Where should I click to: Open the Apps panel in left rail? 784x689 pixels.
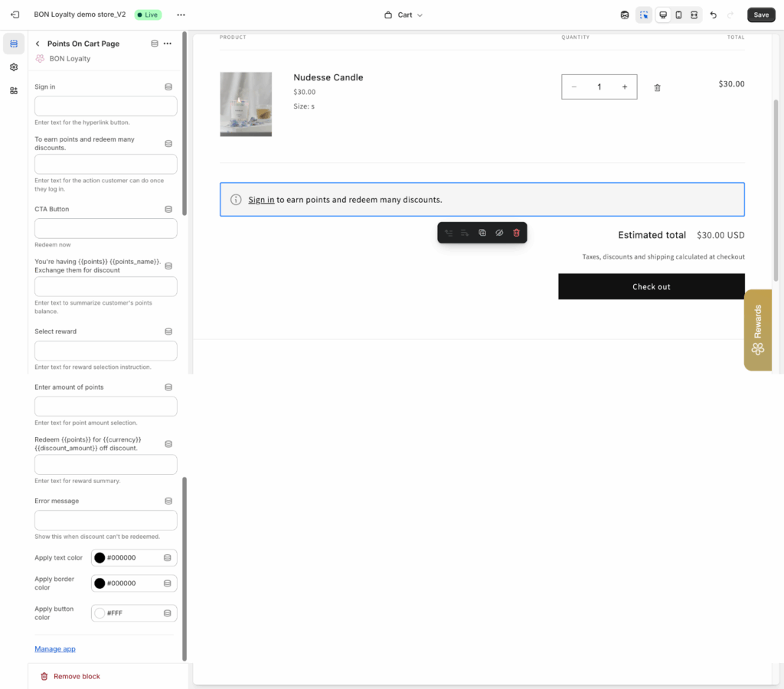point(14,90)
